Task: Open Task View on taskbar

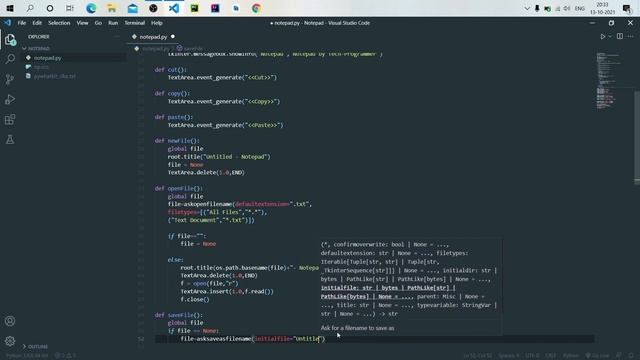Action: click(x=70, y=8)
